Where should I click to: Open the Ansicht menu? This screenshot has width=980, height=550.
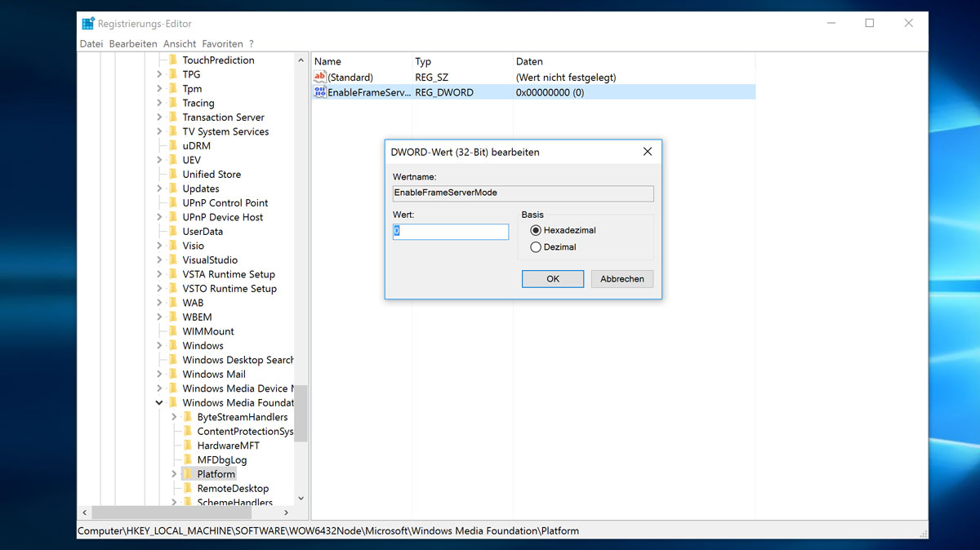point(180,44)
